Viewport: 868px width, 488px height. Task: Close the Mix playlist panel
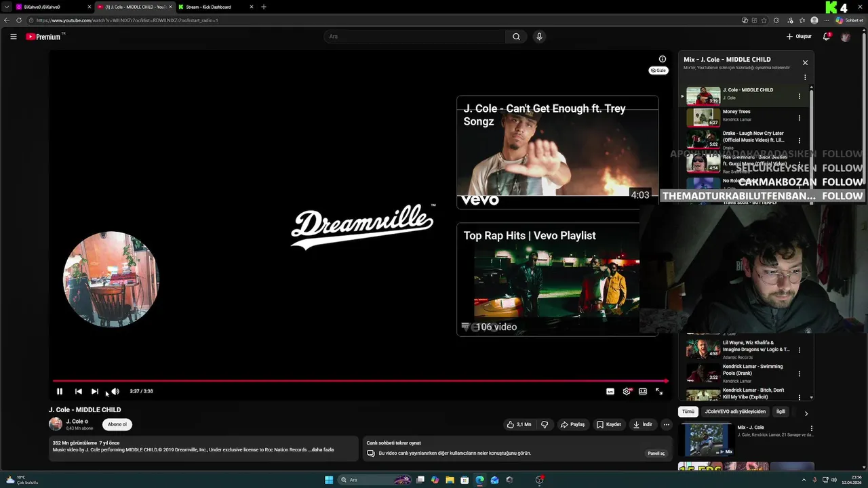click(x=805, y=62)
